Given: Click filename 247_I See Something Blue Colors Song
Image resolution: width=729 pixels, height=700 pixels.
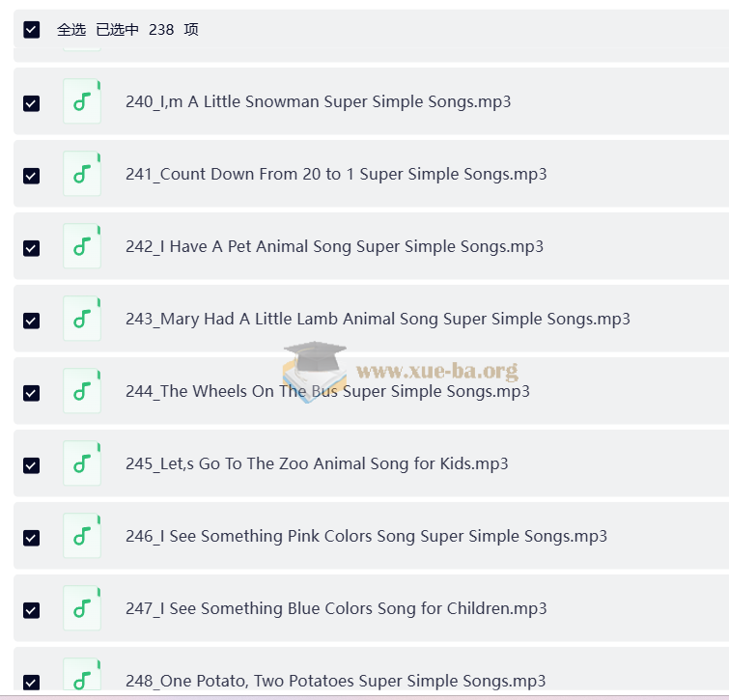Looking at the screenshot, I should pyautogui.click(x=336, y=608).
